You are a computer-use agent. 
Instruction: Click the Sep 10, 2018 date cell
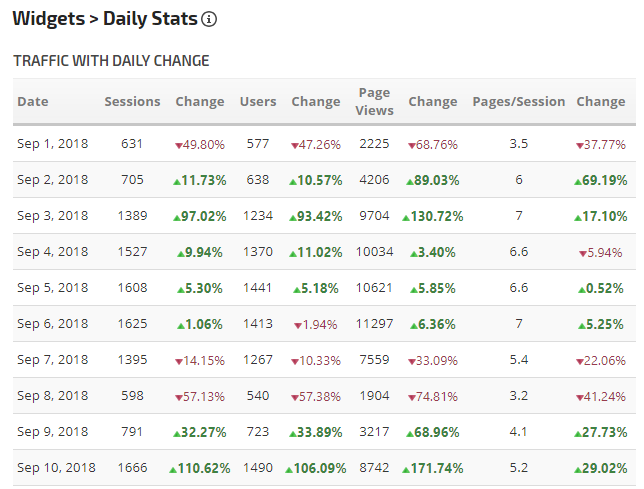56,468
